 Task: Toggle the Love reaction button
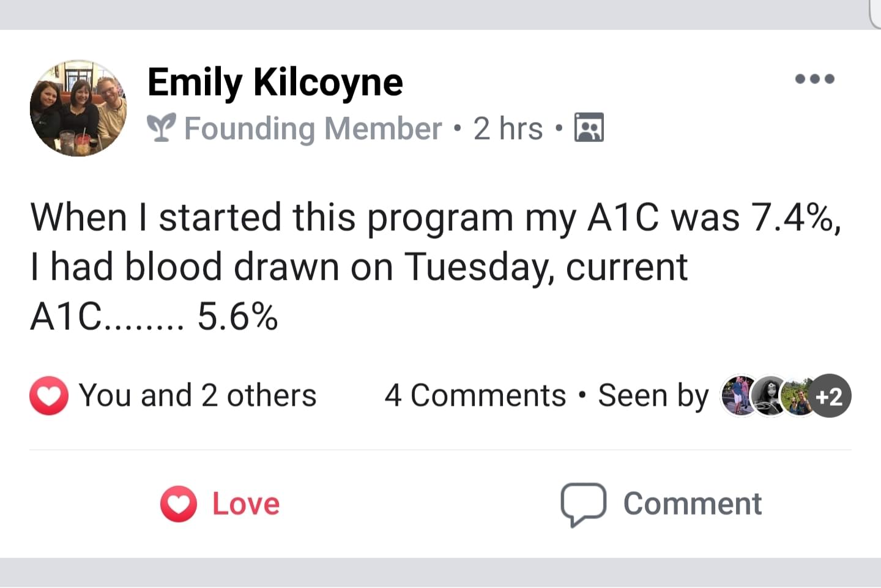coord(220,504)
